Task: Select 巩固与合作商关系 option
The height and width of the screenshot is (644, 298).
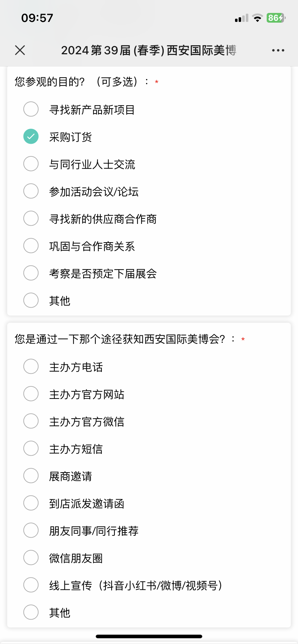Action: click(x=31, y=246)
